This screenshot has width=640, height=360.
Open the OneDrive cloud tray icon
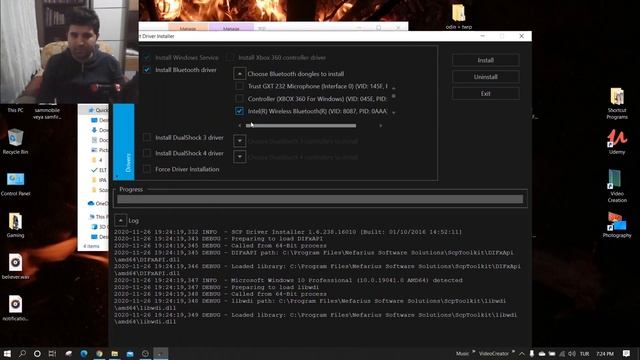tap(542, 353)
